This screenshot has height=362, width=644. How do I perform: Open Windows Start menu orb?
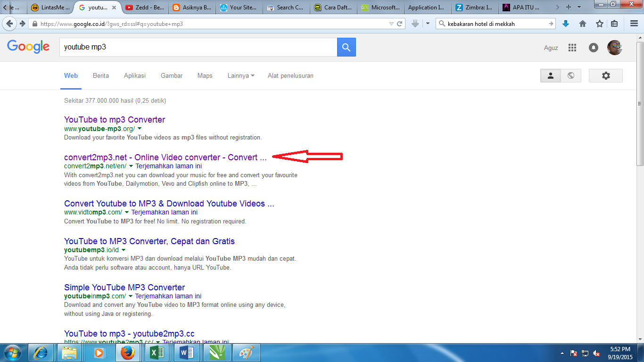(13, 353)
